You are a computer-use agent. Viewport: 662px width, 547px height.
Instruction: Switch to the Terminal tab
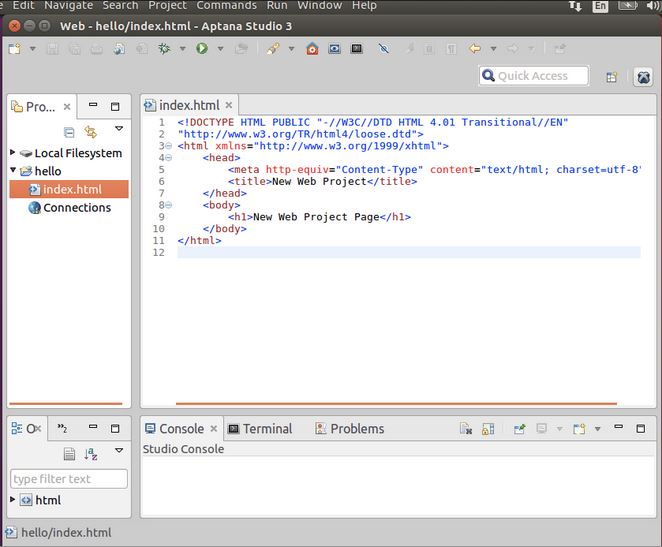click(260, 429)
